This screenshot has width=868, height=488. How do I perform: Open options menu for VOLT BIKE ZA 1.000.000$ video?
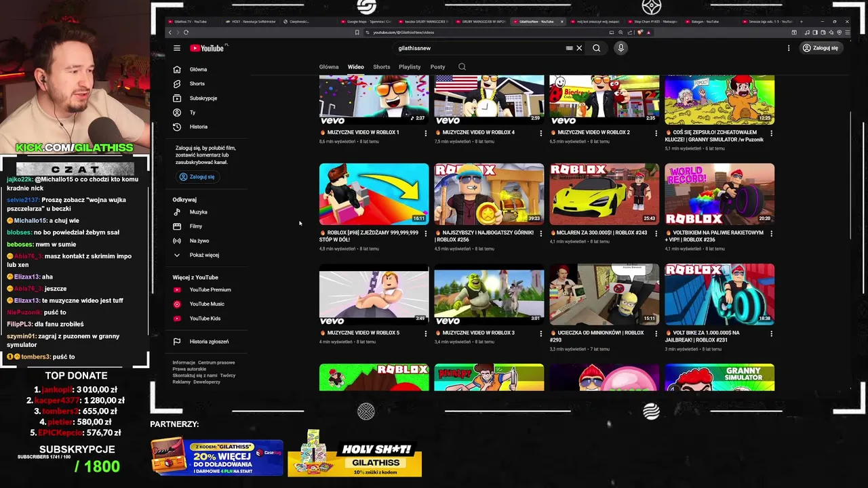[x=771, y=334]
